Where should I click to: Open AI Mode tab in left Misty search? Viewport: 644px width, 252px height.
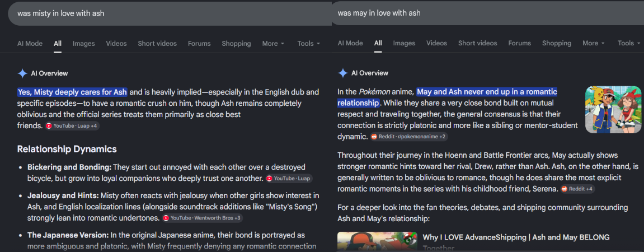[30, 44]
